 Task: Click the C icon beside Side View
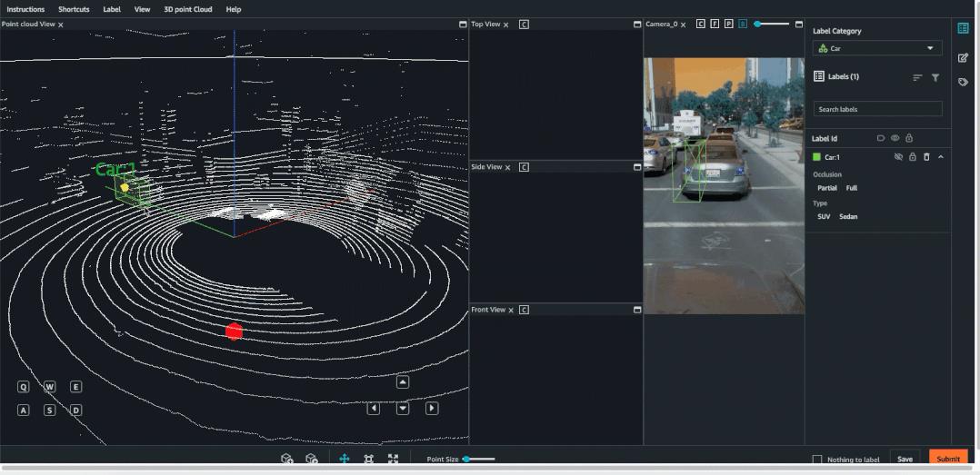(524, 167)
